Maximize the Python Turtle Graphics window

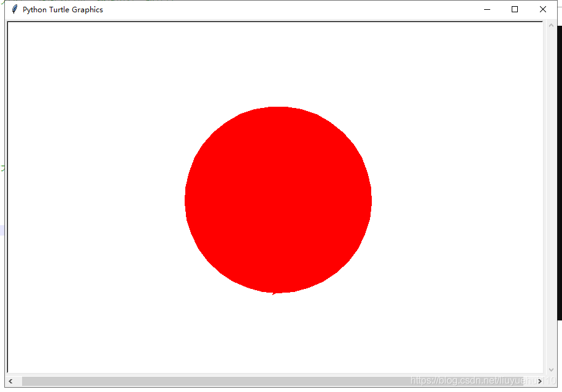click(515, 9)
